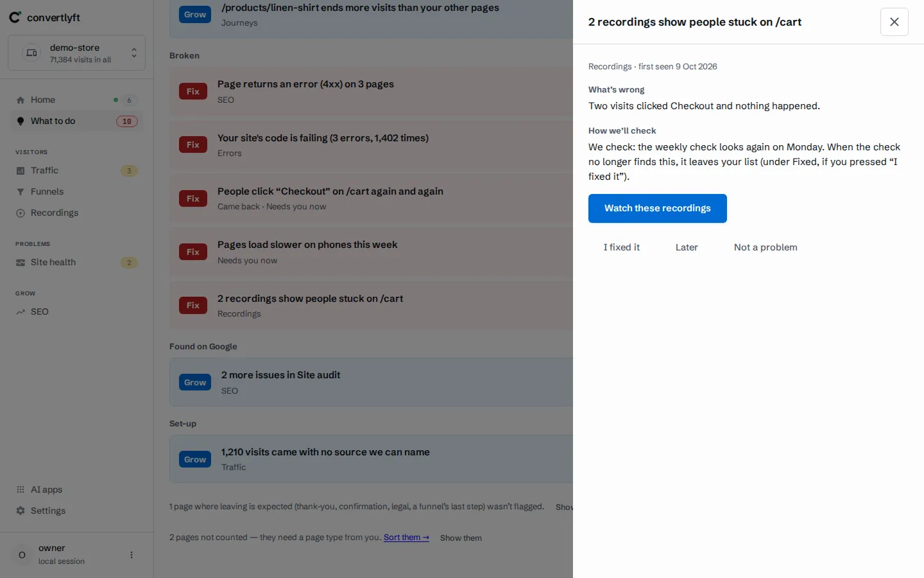This screenshot has height=578, width=924.
Task: Mark issue as I fixed it
Action: [622, 248]
